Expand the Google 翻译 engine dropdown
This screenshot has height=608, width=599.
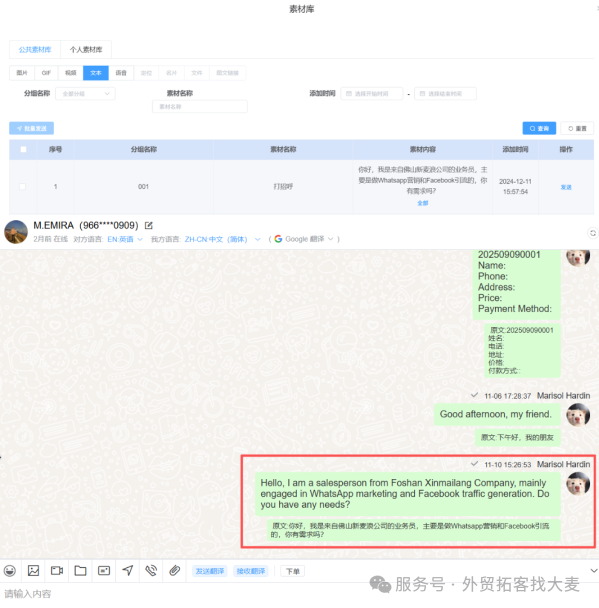304,239
